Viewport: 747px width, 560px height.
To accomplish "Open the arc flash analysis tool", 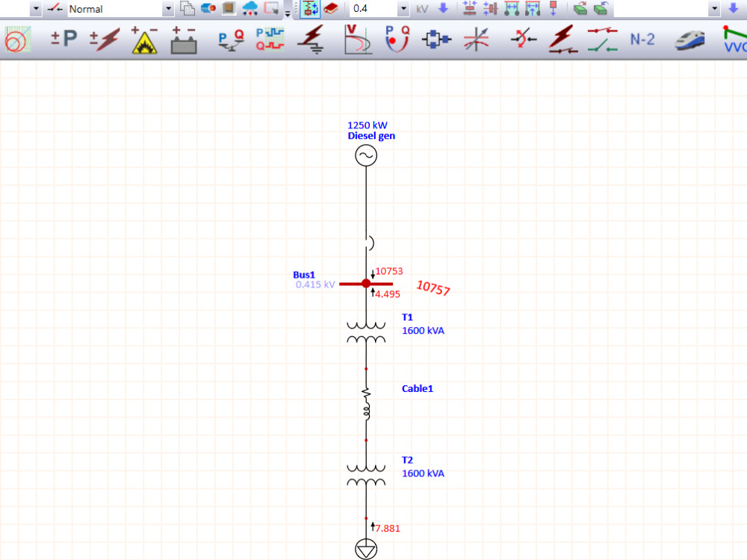I will tap(143, 39).
